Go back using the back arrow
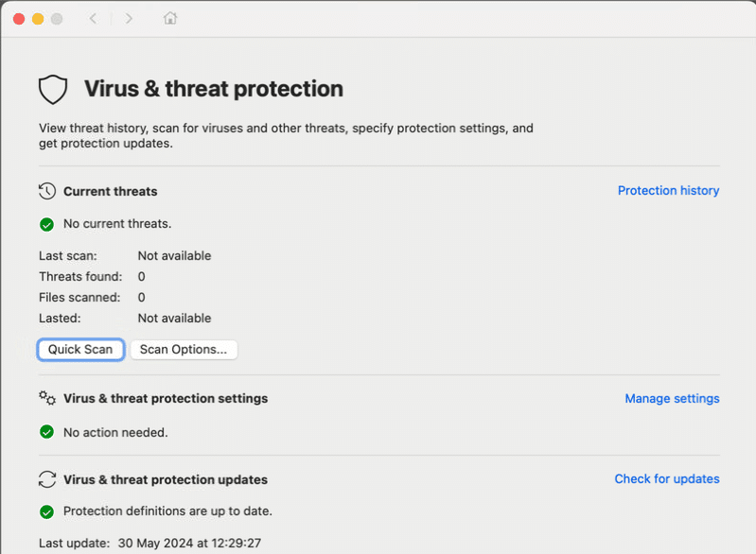 [93, 19]
